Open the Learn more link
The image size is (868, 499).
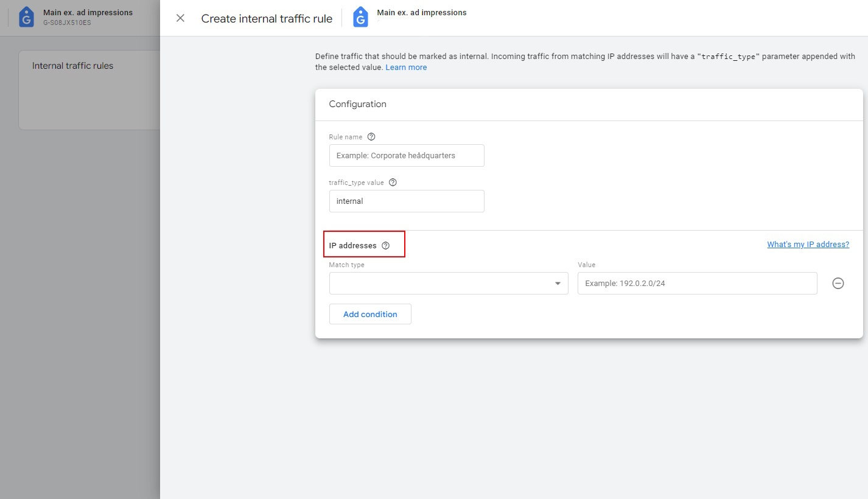(405, 67)
